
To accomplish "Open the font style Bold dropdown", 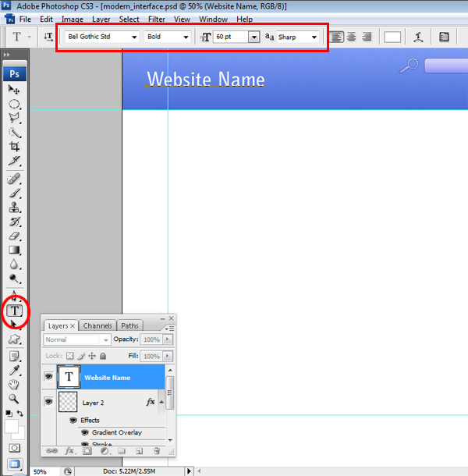I will coord(186,37).
